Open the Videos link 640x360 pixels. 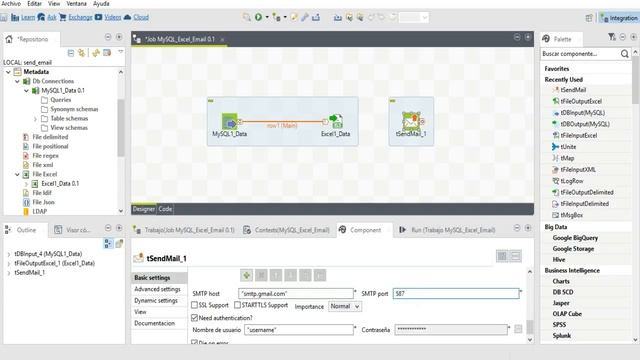tap(113, 17)
